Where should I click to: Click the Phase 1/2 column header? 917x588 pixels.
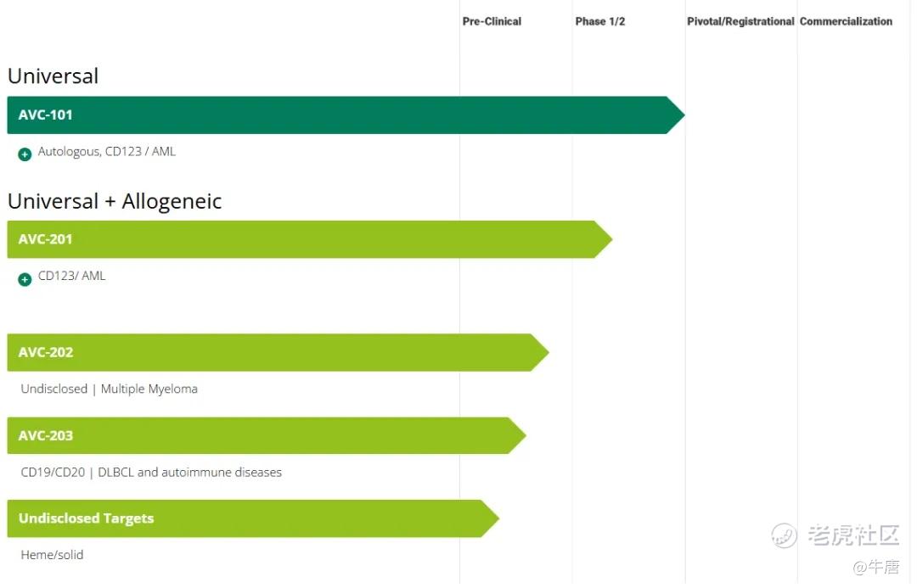600,21
